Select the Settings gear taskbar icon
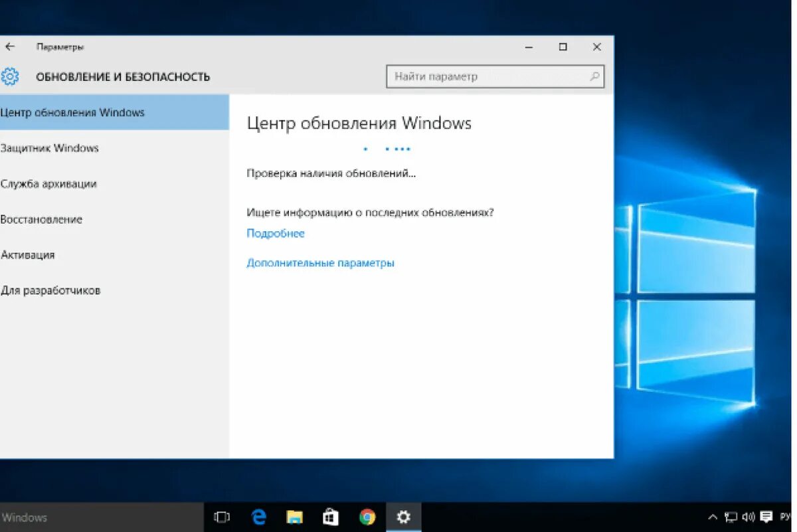797x532 pixels. (403, 517)
